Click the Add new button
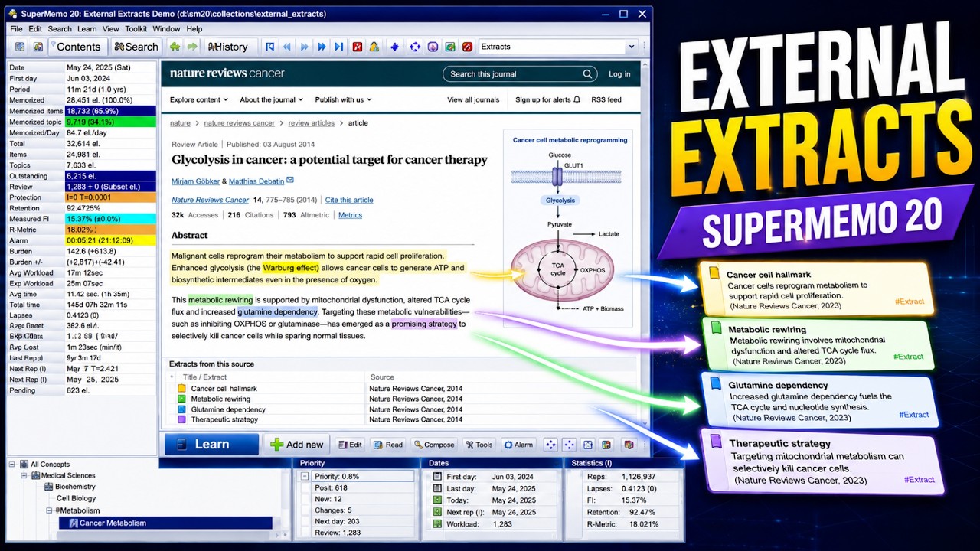Viewport: 980px width, 551px height. point(297,445)
